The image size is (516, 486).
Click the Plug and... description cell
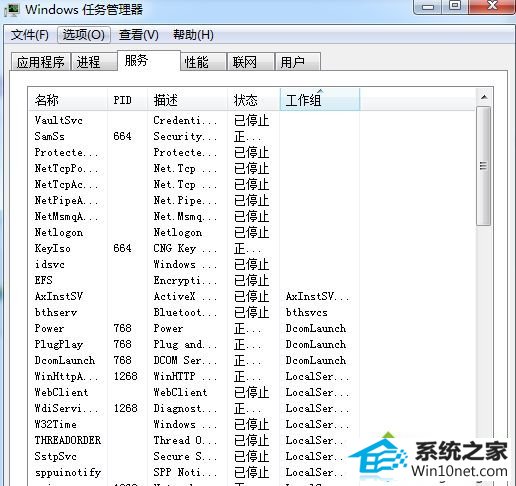tap(185, 344)
